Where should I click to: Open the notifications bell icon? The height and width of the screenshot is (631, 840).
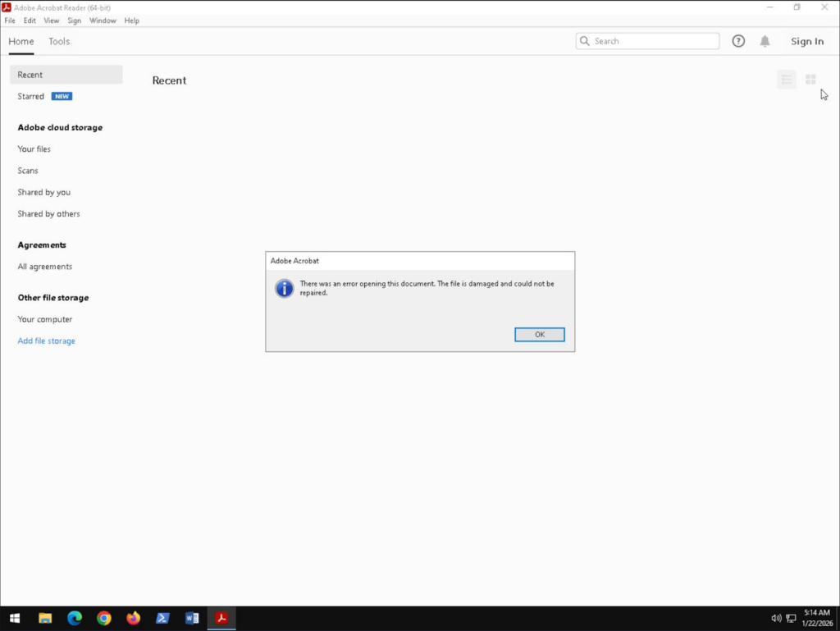pyautogui.click(x=765, y=41)
